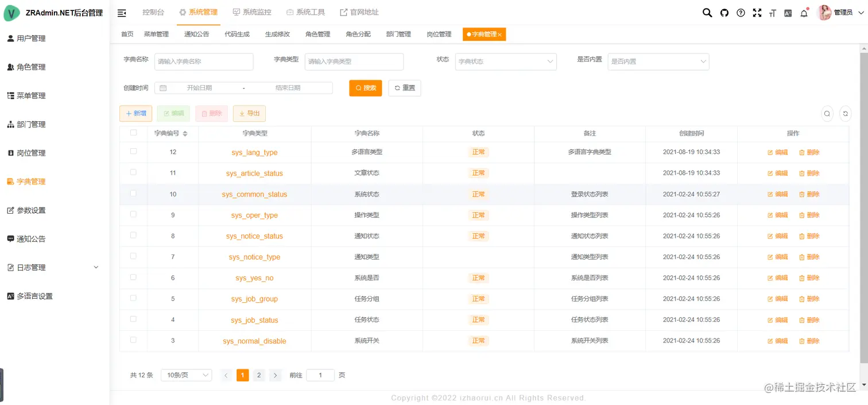This screenshot has width=868, height=405.
Task: Open the GitHub repository icon
Action: [x=724, y=13]
